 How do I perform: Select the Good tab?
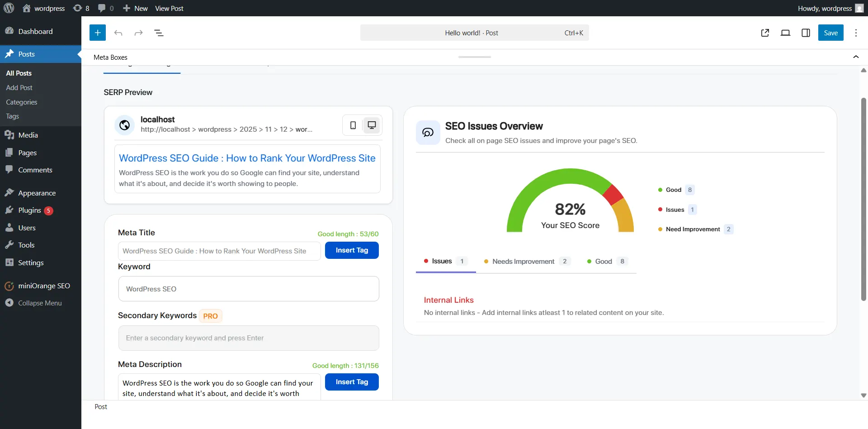(x=607, y=261)
